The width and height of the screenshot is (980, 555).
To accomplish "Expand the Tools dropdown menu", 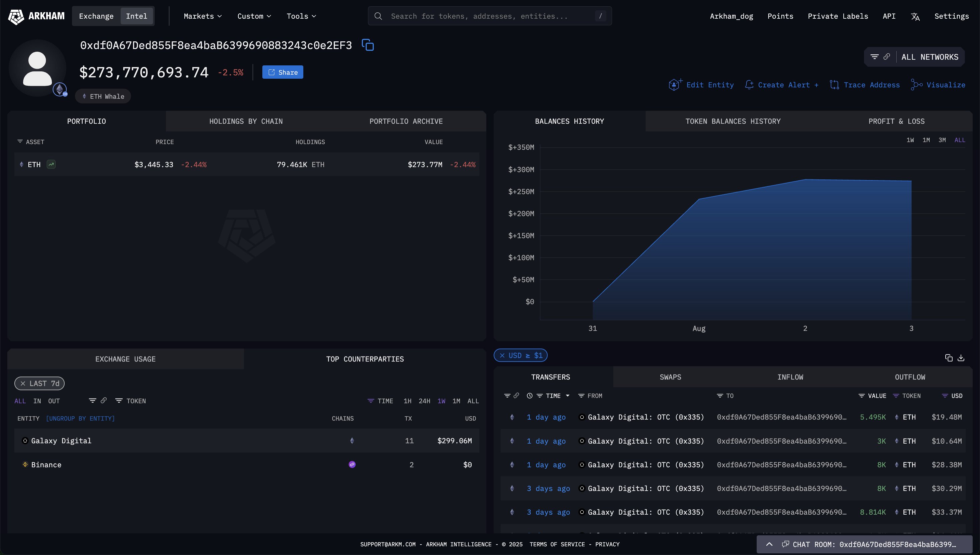I will (x=301, y=16).
